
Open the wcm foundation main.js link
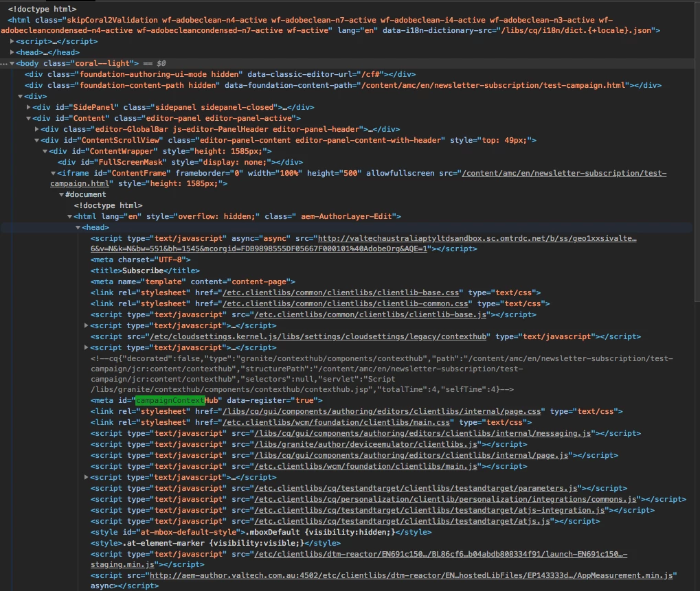tap(365, 466)
